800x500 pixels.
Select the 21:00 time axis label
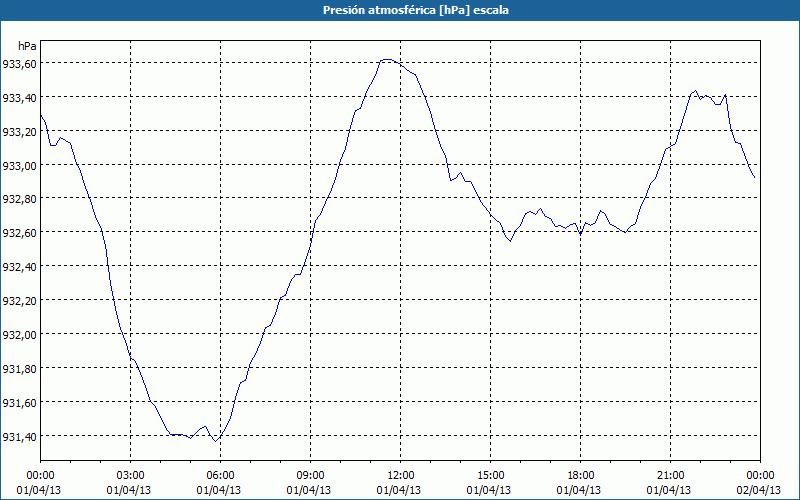click(x=670, y=476)
